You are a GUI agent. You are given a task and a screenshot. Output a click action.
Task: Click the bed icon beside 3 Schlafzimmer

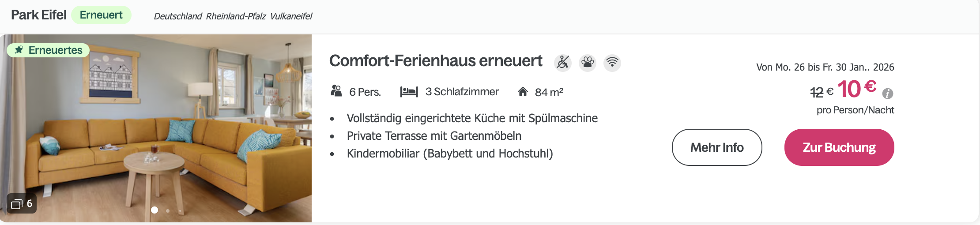409,92
